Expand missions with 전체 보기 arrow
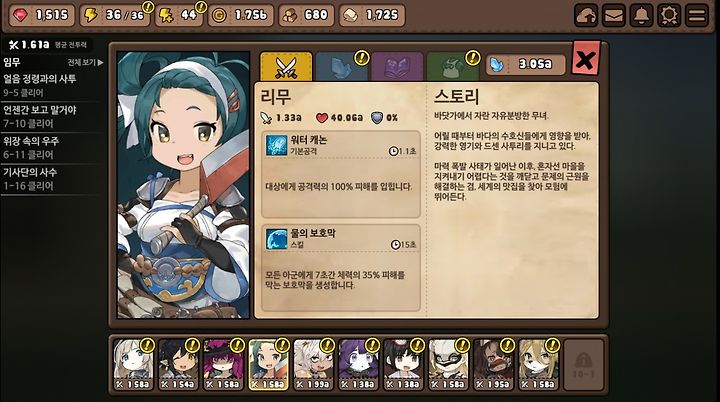Image resolution: width=720 pixels, height=402 pixels. tap(85, 62)
